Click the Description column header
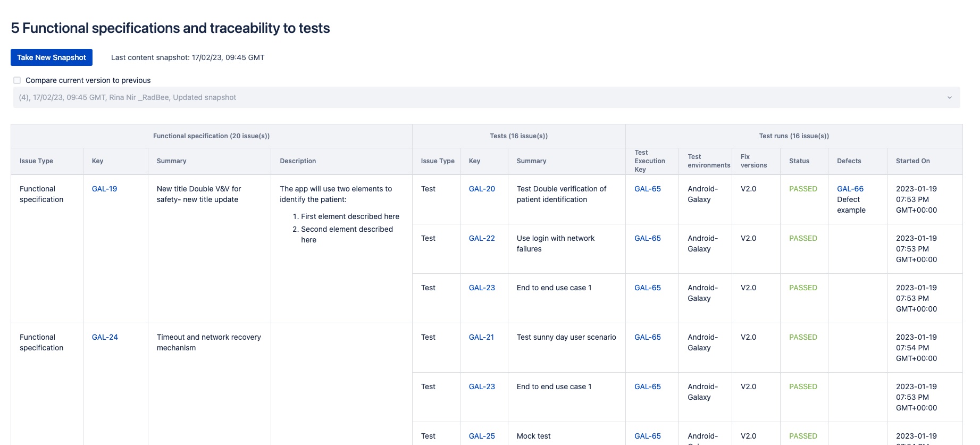Viewport: 980px width, 445px height. click(x=298, y=161)
